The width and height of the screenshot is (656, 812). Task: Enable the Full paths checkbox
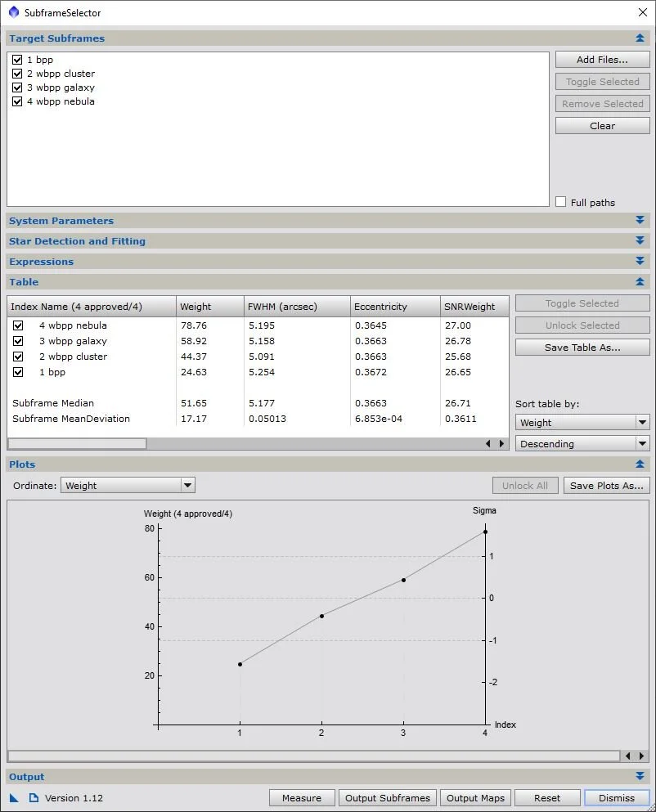tap(560, 202)
